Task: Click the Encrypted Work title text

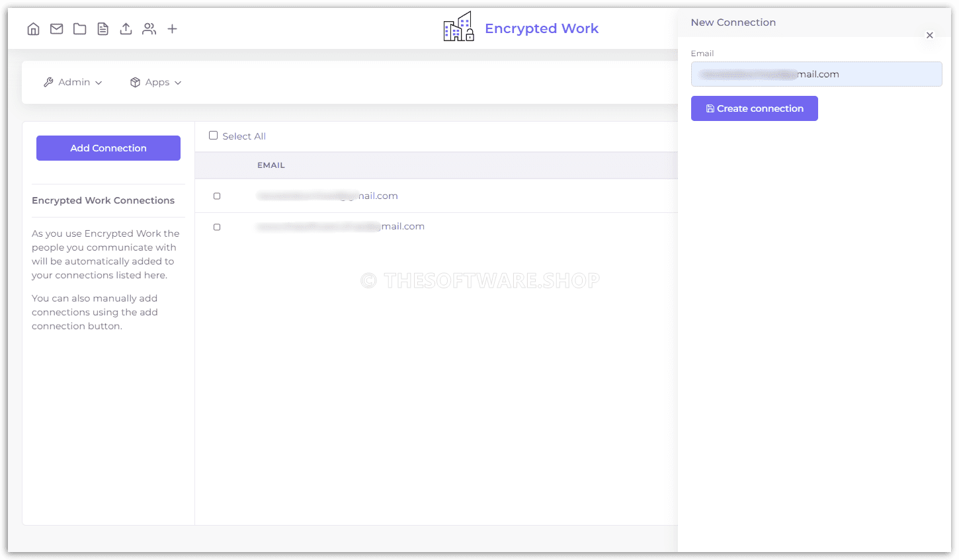Action: pos(542,28)
